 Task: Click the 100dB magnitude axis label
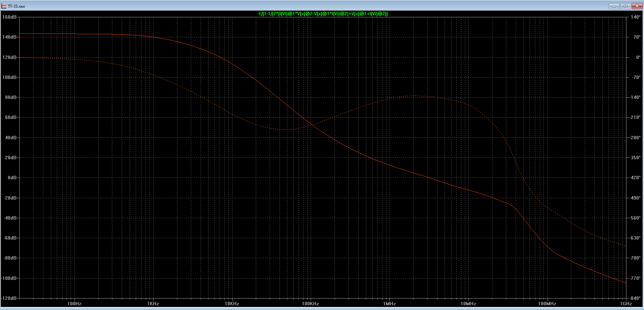coord(9,77)
